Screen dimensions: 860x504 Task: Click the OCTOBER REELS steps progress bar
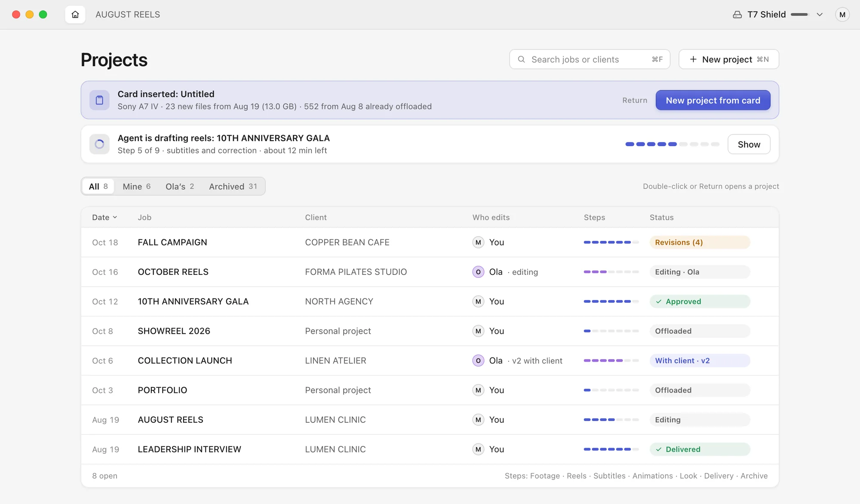pos(611,272)
